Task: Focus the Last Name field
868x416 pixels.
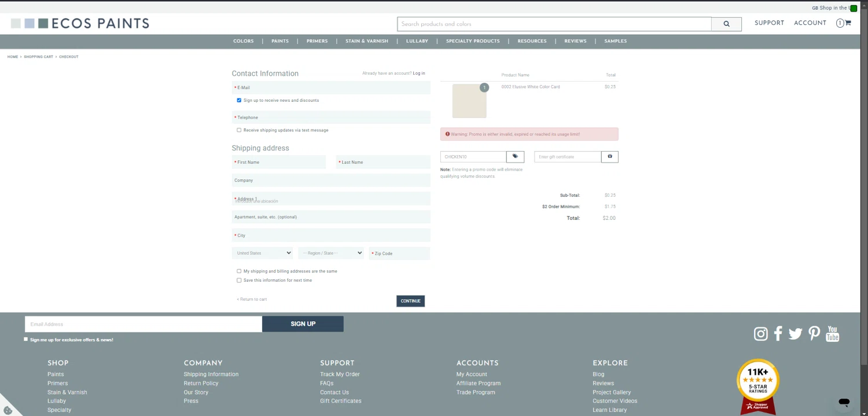Action: pos(383,162)
